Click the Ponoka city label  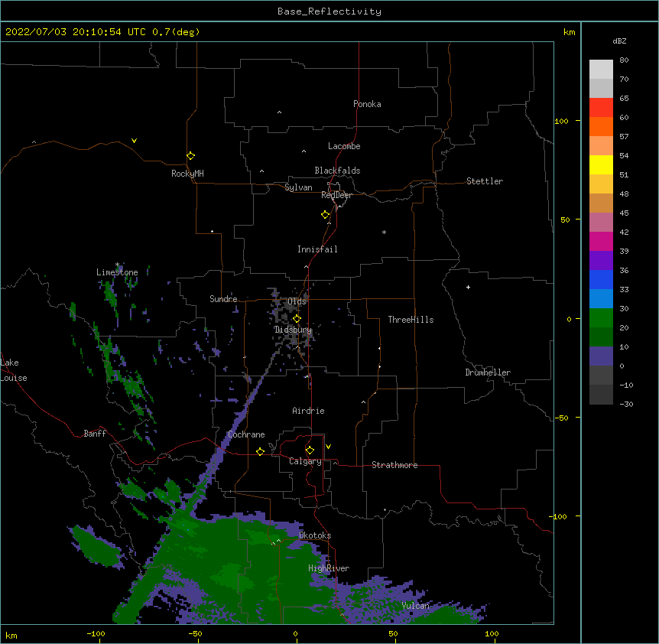click(x=367, y=104)
